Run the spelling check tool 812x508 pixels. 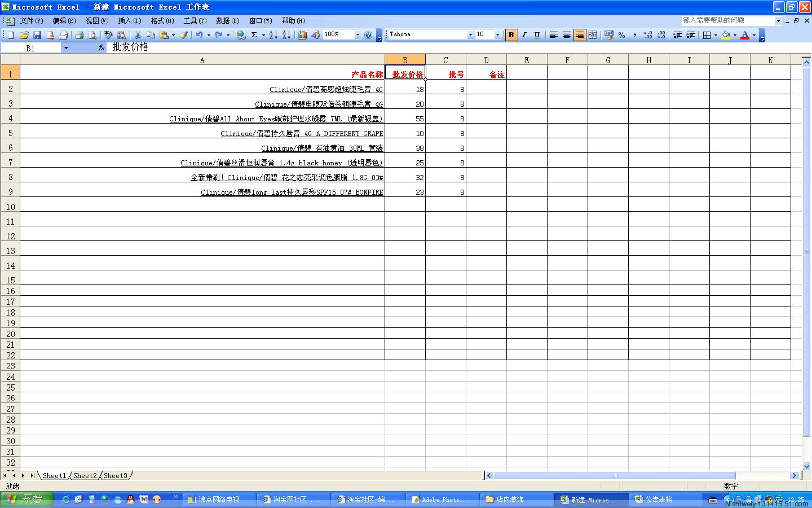point(108,35)
